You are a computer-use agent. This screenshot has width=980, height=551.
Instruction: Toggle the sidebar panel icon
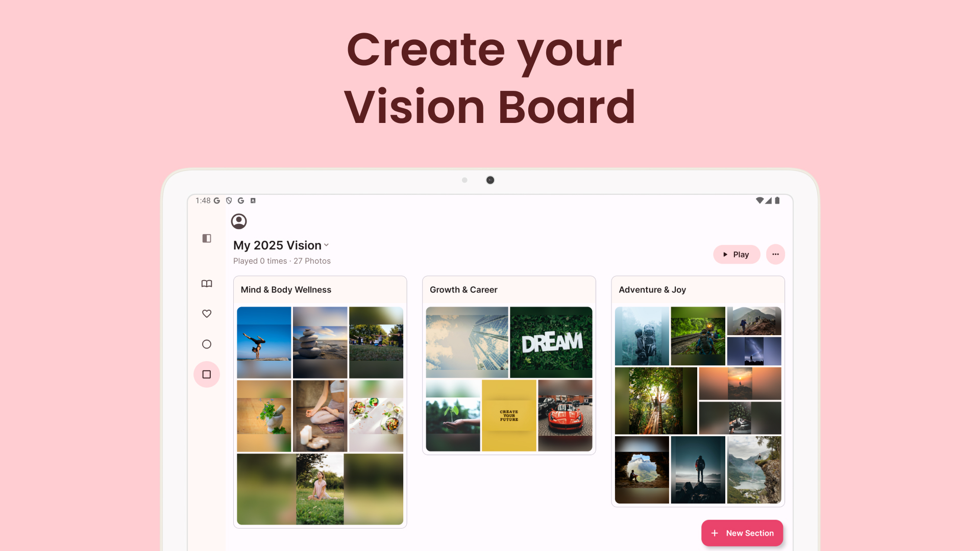point(207,238)
